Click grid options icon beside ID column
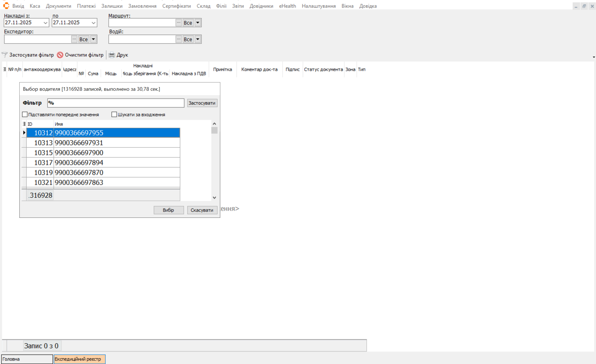 (24, 124)
